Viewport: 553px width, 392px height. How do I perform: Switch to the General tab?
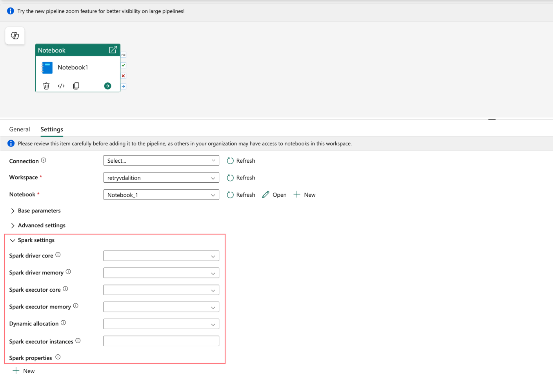(x=20, y=129)
